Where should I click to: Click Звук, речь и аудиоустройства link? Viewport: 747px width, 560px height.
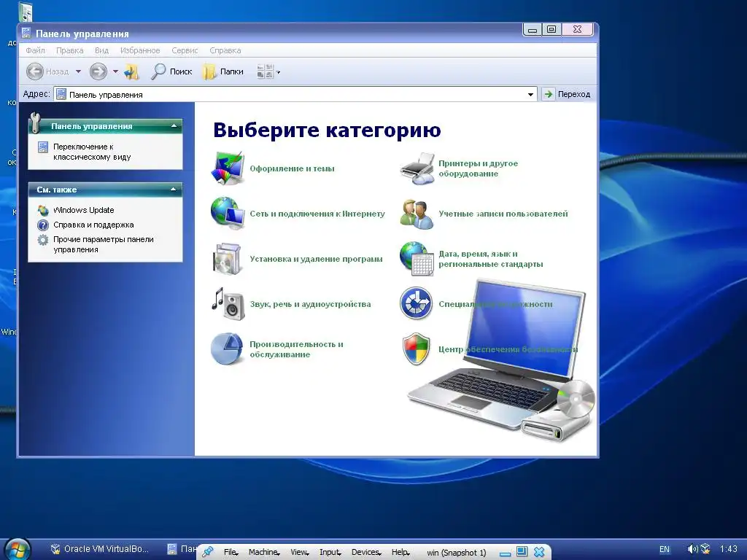tap(310, 304)
